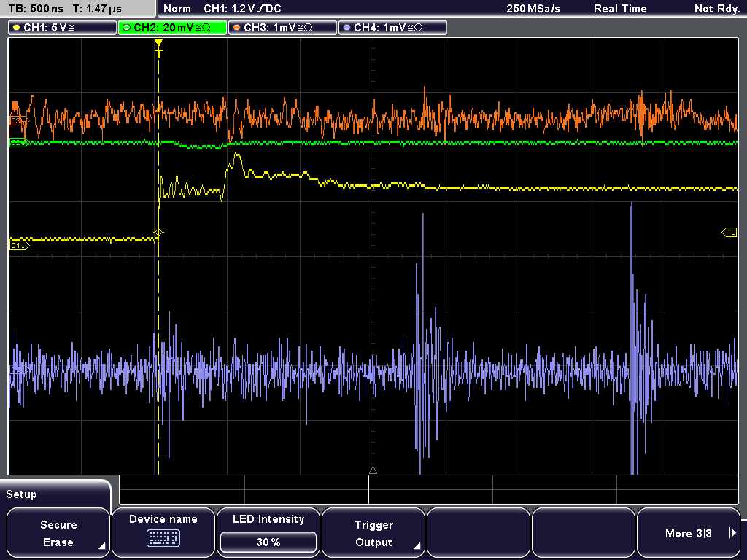Click the T: 1.47 µs trigger time
This screenshot has height=560, width=747.
[97, 9]
